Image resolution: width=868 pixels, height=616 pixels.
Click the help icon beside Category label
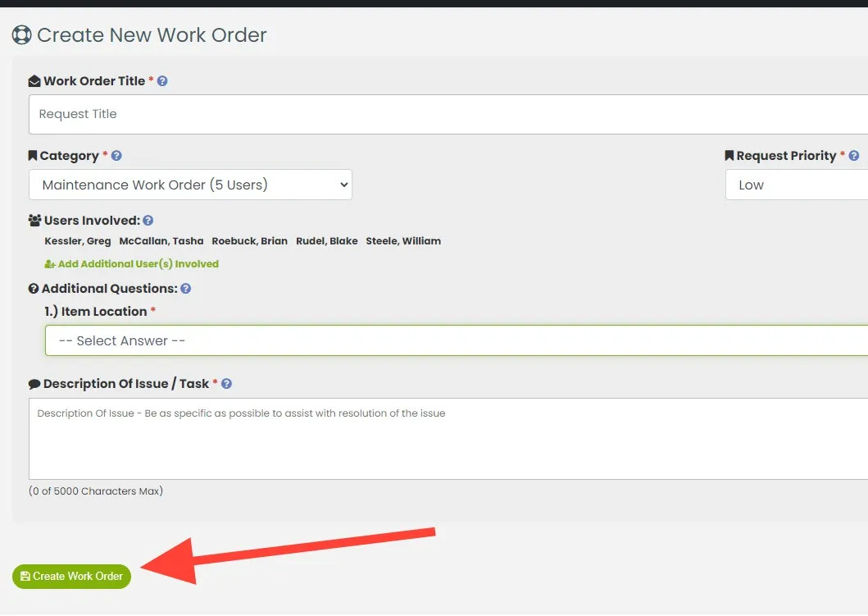pos(116,156)
